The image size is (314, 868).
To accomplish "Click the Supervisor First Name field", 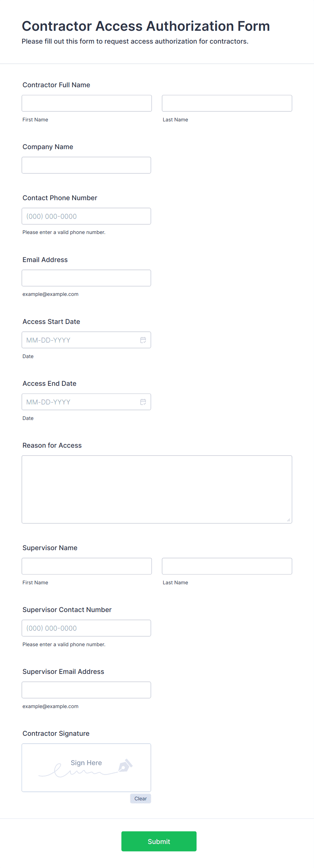I will click(86, 566).
